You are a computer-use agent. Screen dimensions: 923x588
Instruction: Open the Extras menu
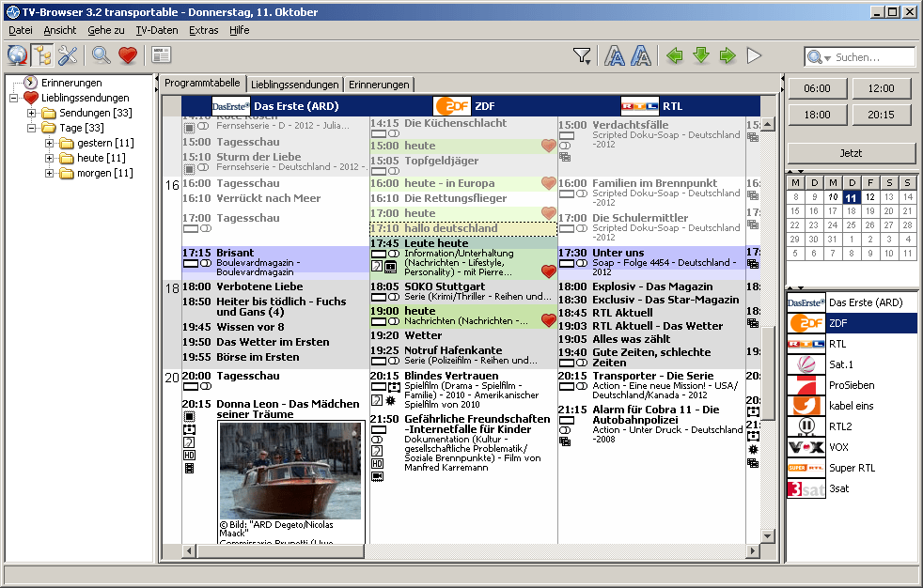[x=204, y=30]
